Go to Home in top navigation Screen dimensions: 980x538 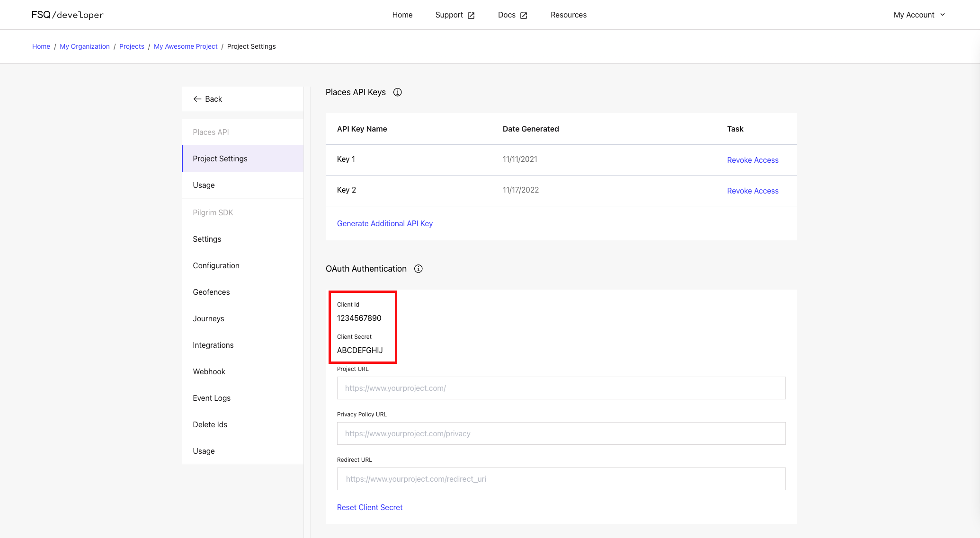pyautogui.click(x=402, y=15)
